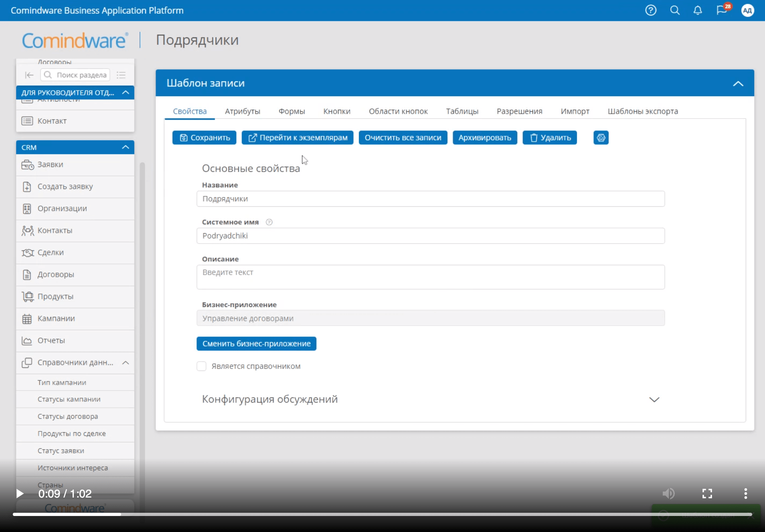The image size is (765, 532).
Task: Mute the video using the speaker icon
Action: 668,493
